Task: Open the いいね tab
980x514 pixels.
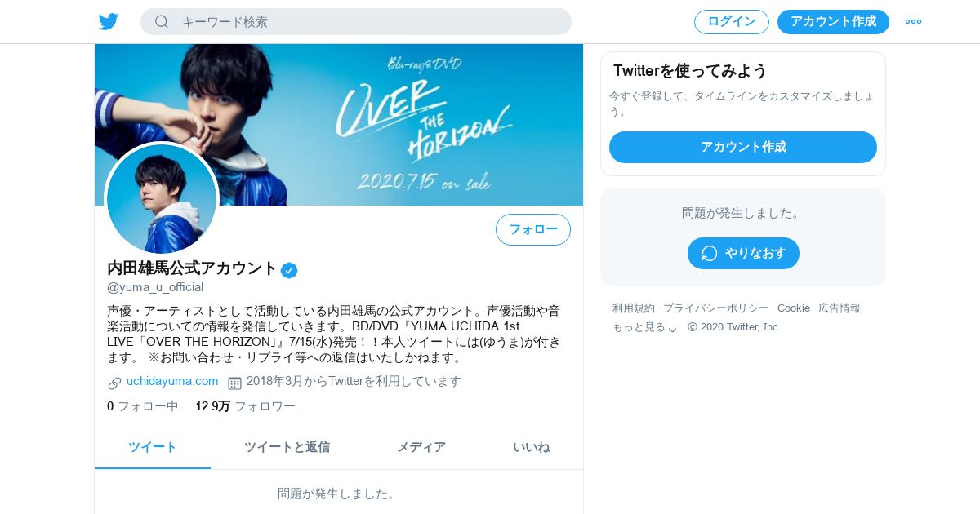Action: pyautogui.click(x=532, y=447)
